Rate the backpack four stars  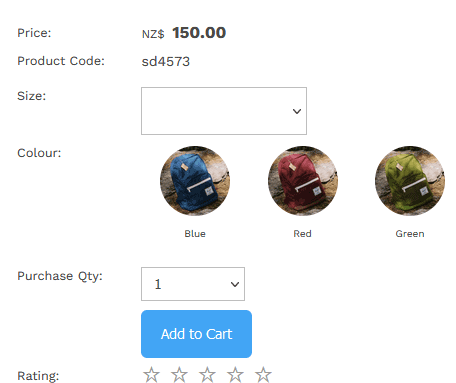pyautogui.click(x=235, y=374)
